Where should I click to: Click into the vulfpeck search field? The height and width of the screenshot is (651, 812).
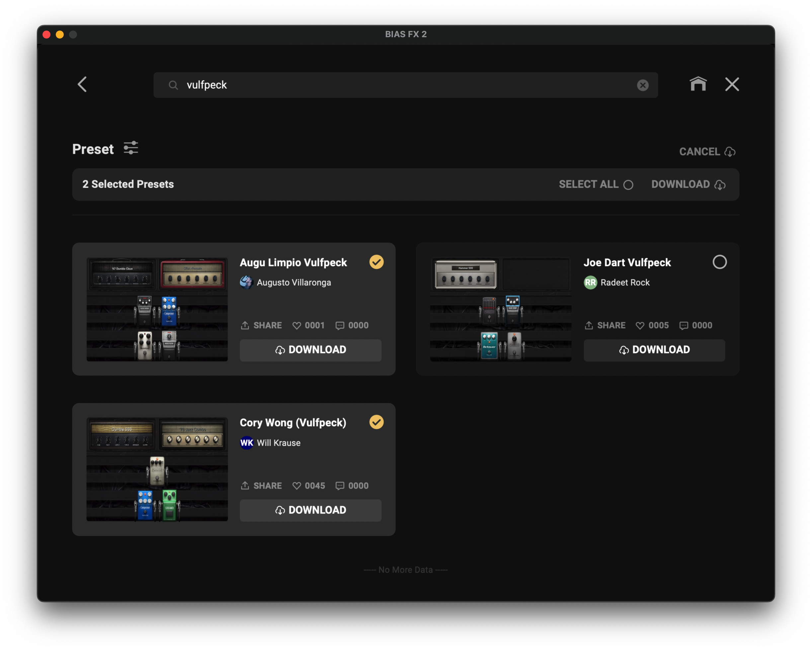point(377,85)
